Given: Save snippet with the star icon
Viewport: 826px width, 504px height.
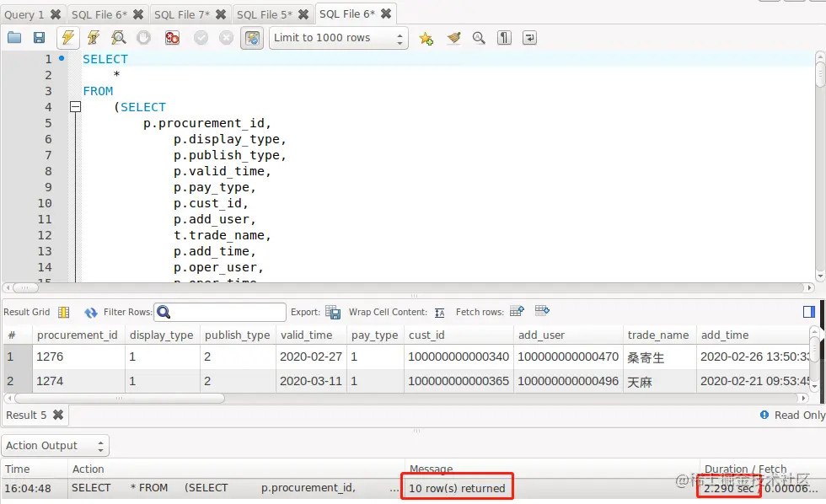Looking at the screenshot, I should (426, 38).
